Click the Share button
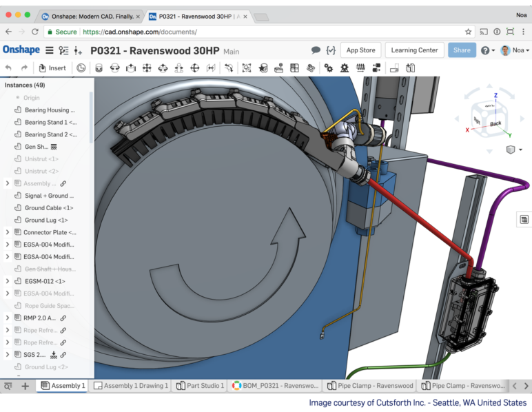Image resolution: width=532 pixels, height=412 pixels. click(x=462, y=50)
